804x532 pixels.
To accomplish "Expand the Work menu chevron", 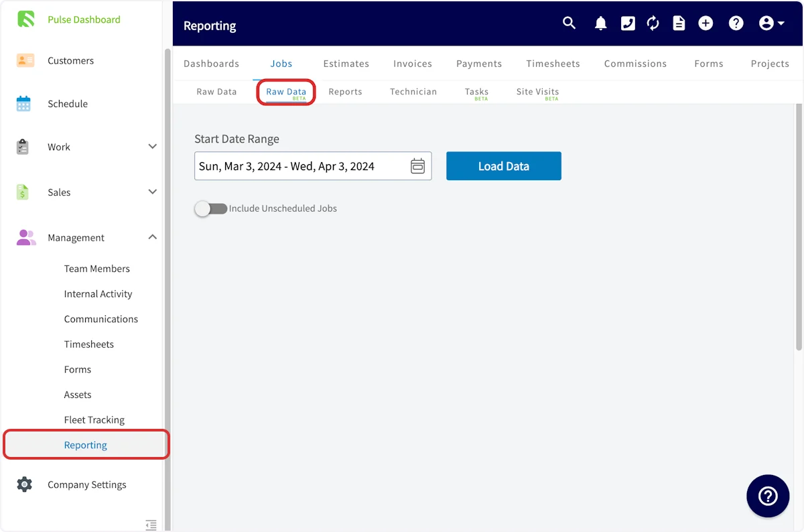I will point(153,146).
